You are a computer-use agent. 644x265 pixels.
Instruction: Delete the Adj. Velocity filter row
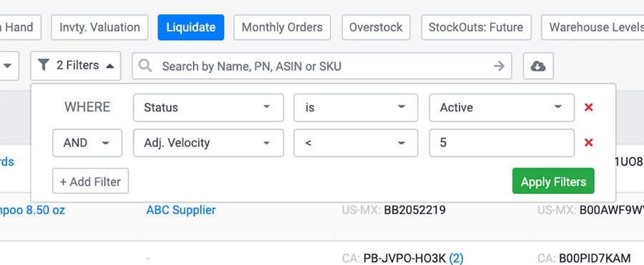click(x=589, y=143)
